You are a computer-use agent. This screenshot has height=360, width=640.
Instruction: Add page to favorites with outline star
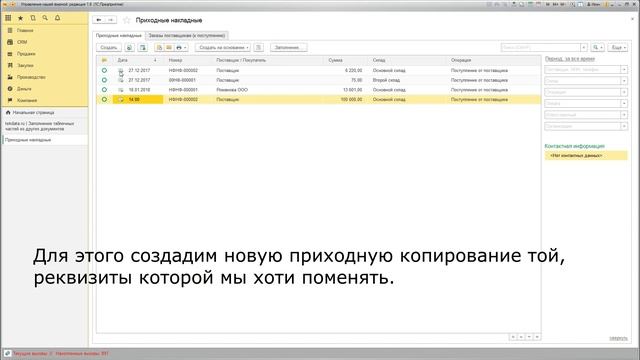click(127, 20)
